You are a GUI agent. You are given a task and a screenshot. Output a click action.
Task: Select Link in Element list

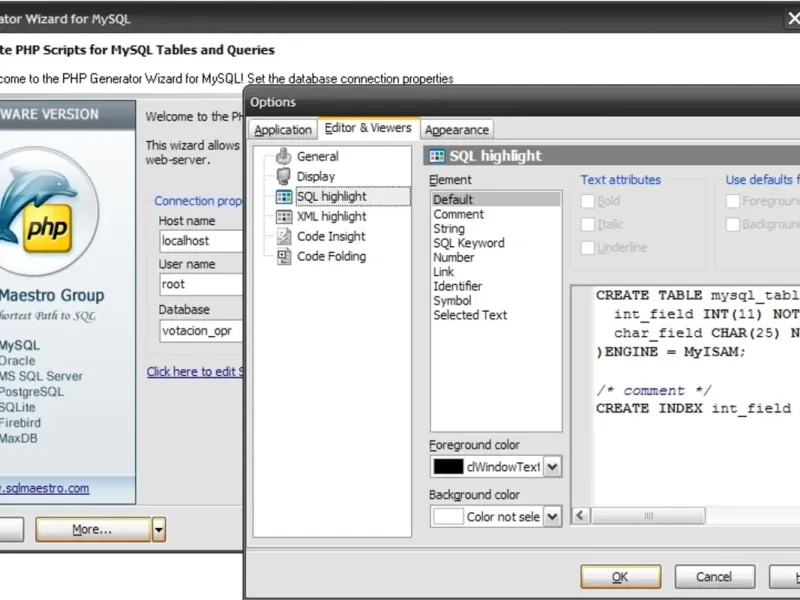496,272
